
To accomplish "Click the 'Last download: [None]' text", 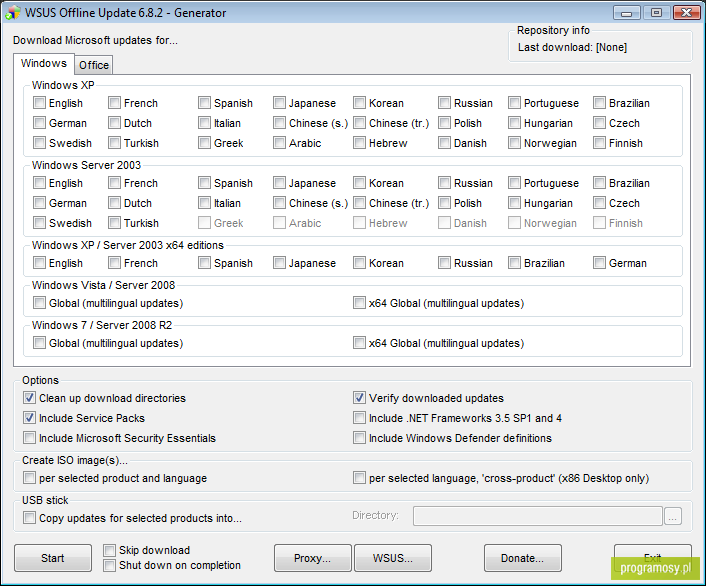I will pos(572,47).
